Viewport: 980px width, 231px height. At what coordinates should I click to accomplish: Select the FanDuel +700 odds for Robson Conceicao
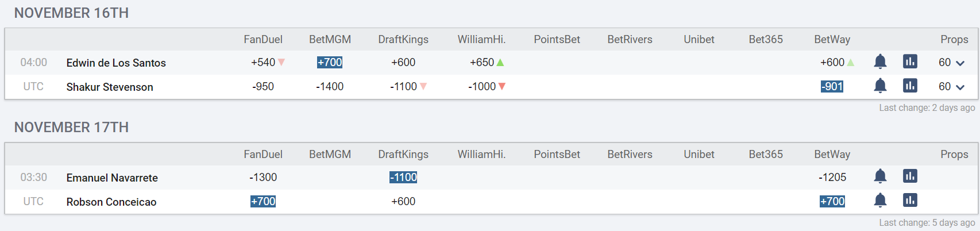point(263,201)
